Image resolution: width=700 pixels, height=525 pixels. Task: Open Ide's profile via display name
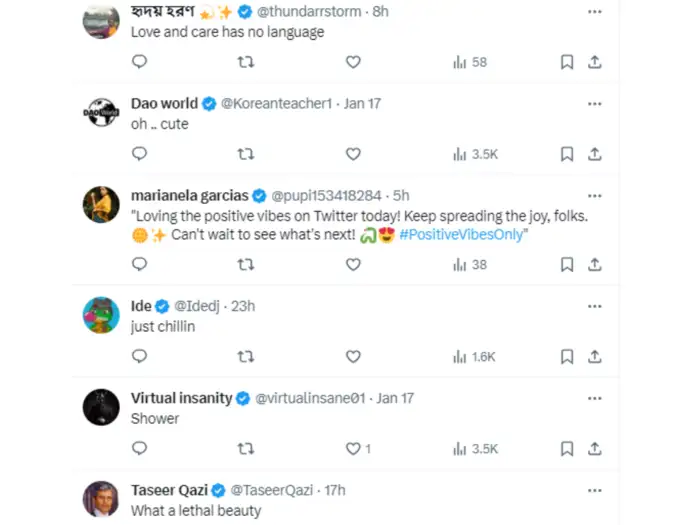(x=140, y=306)
